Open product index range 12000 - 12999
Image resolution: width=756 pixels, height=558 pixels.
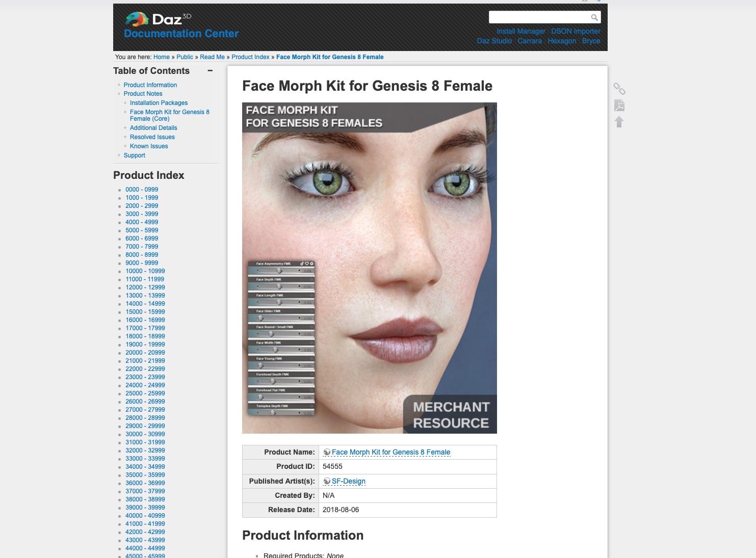coord(145,287)
